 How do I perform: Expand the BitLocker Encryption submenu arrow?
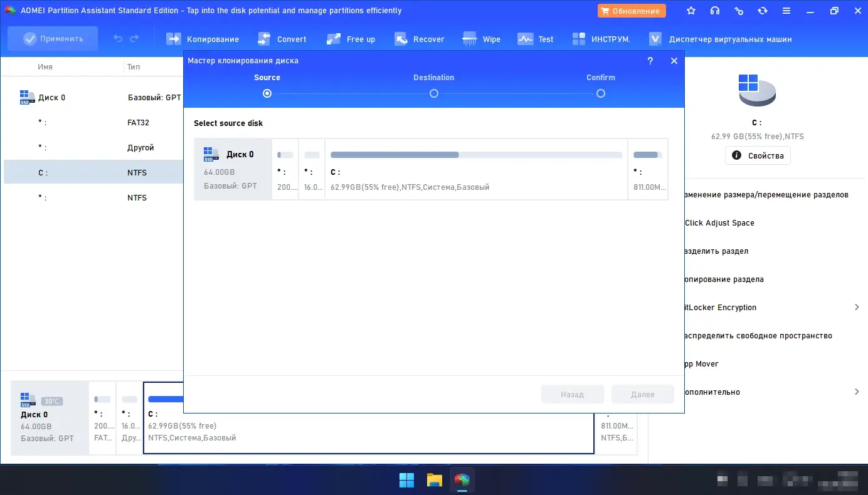(857, 307)
